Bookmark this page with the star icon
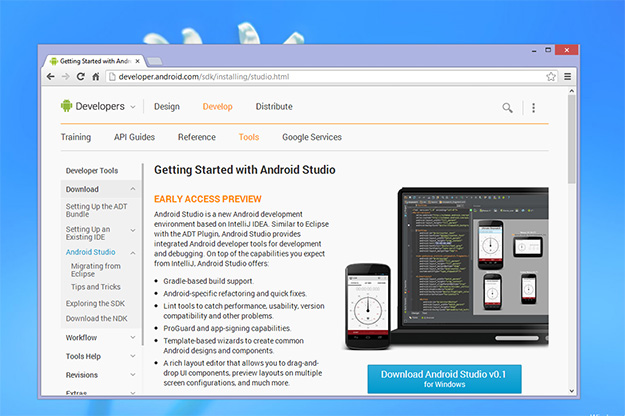625x416 pixels. (551, 77)
